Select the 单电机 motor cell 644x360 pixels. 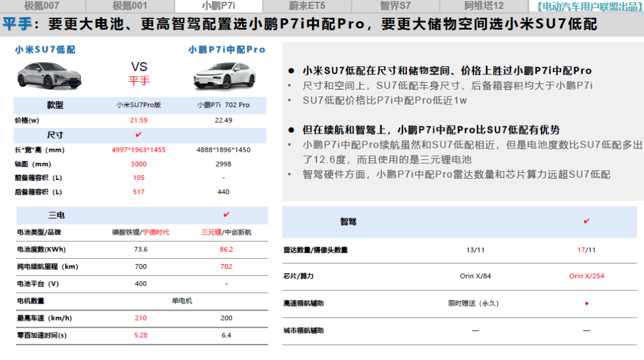[x=182, y=301]
